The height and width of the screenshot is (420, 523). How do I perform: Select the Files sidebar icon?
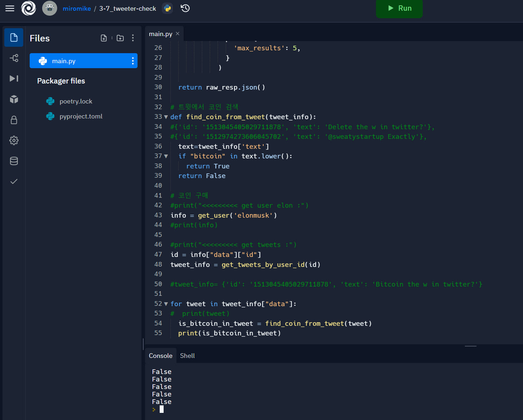(14, 37)
